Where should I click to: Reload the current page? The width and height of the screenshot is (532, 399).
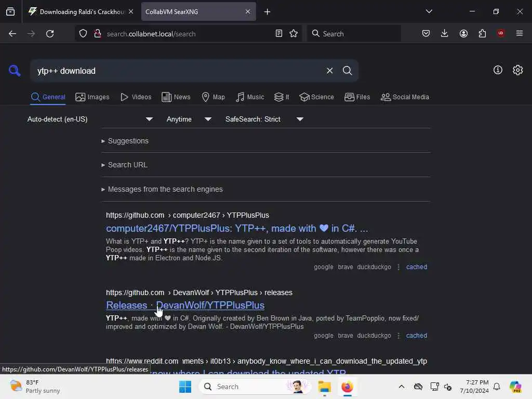coord(50,34)
